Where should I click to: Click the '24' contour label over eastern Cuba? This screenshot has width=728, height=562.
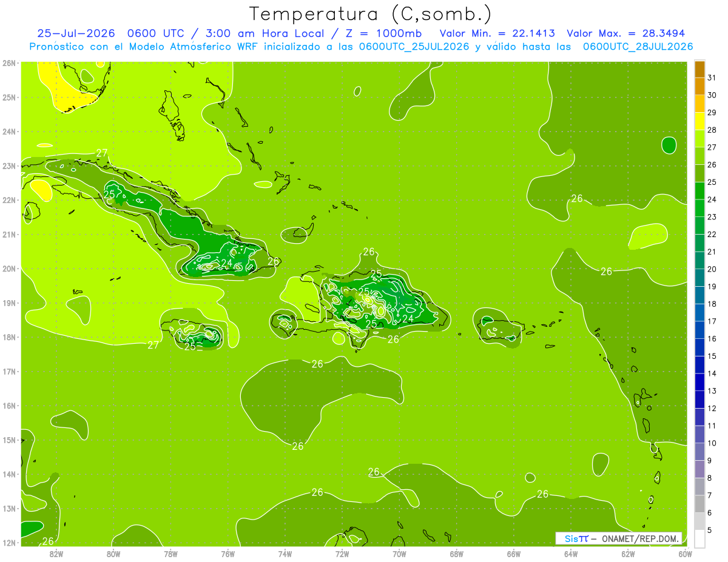click(226, 263)
